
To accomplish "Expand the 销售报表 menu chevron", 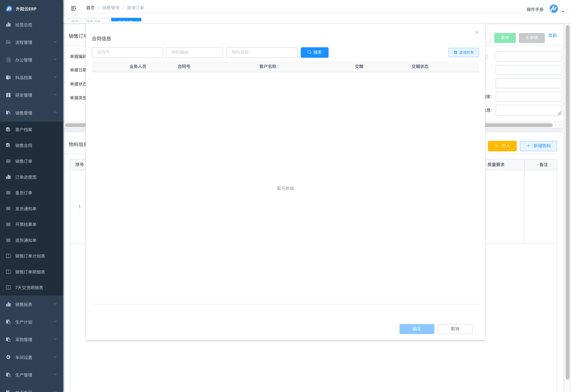I will pyautogui.click(x=55, y=304).
